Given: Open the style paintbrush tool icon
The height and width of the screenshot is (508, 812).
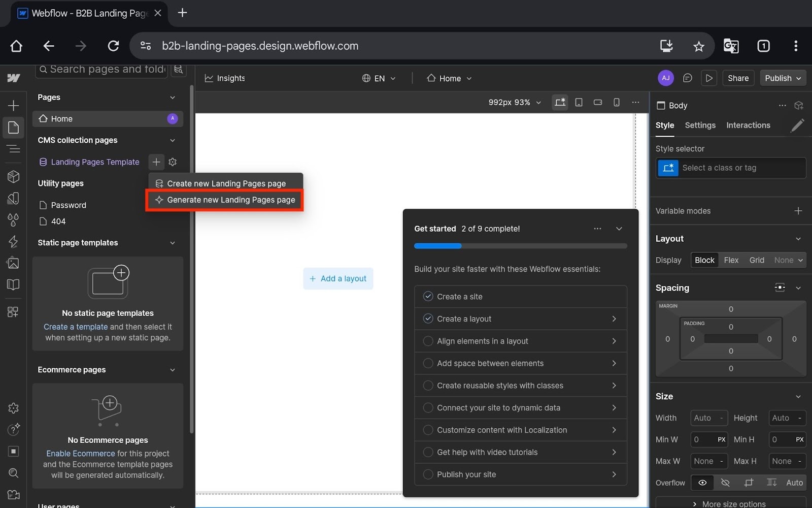Looking at the screenshot, I should (797, 125).
